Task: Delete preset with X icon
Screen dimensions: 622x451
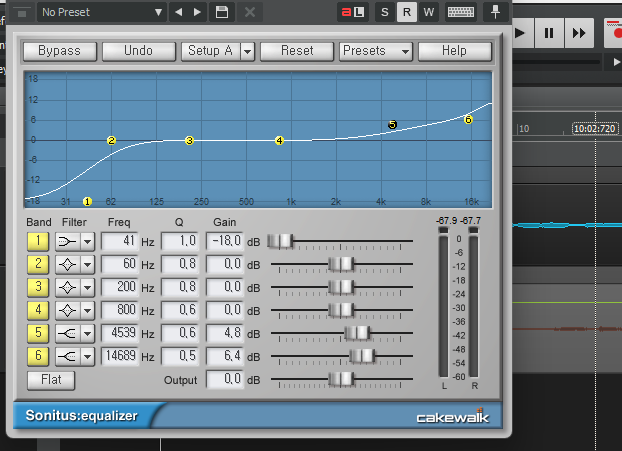Action: (x=250, y=12)
